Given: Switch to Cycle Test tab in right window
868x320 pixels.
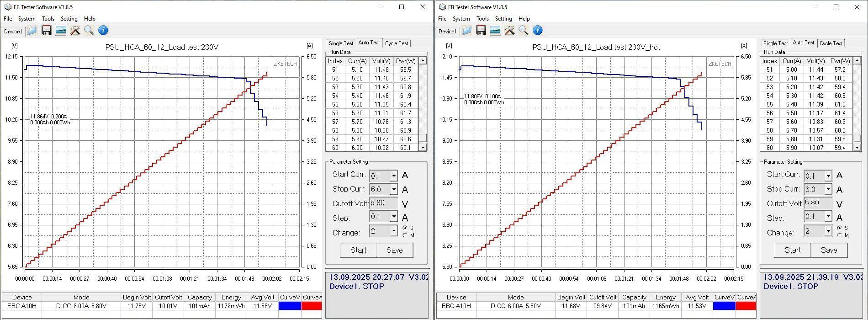Looking at the screenshot, I should pos(831,43).
